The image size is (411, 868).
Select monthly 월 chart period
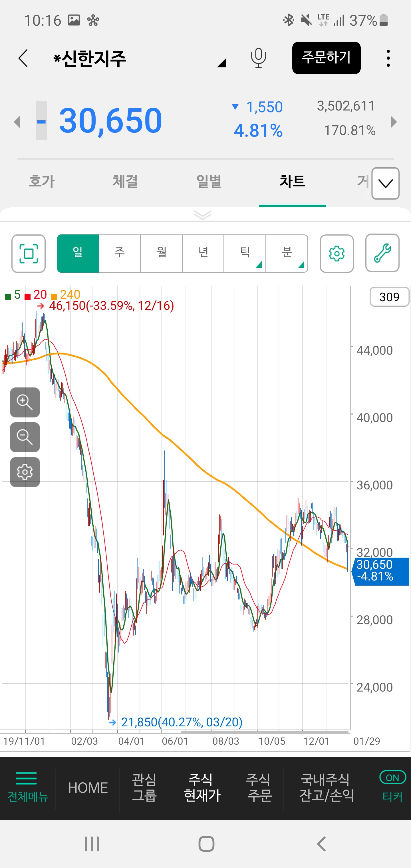point(161,253)
